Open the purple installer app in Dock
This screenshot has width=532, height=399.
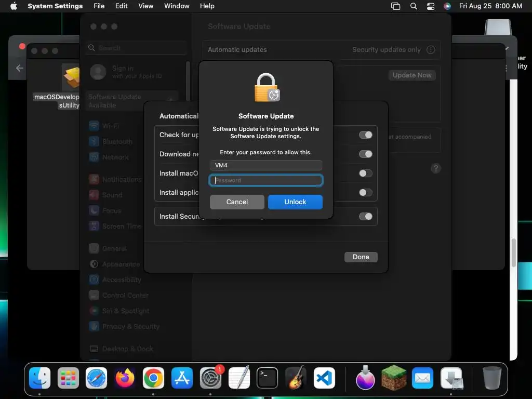(x=365, y=378)
